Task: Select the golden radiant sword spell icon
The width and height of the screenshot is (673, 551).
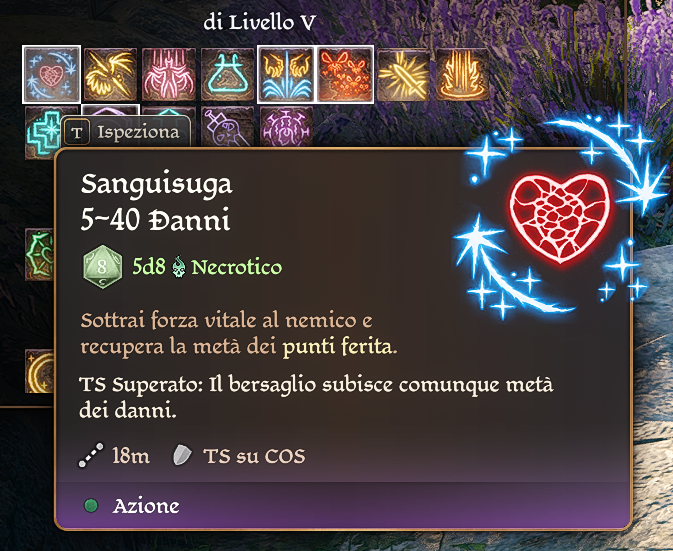Action: click(404, 75)
